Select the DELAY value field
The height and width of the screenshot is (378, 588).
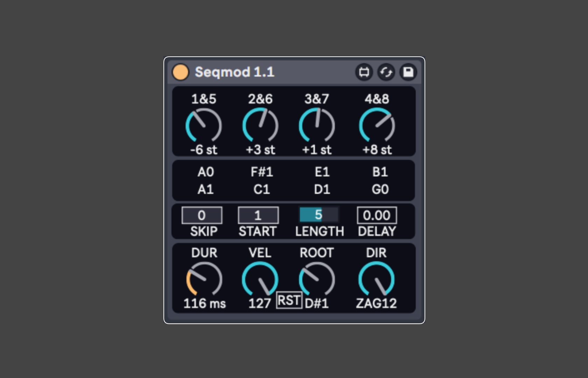coord(377,215)
